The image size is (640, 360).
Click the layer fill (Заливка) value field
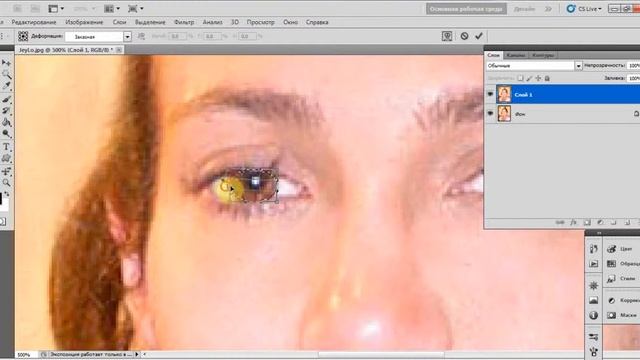(x=633, y=78)
